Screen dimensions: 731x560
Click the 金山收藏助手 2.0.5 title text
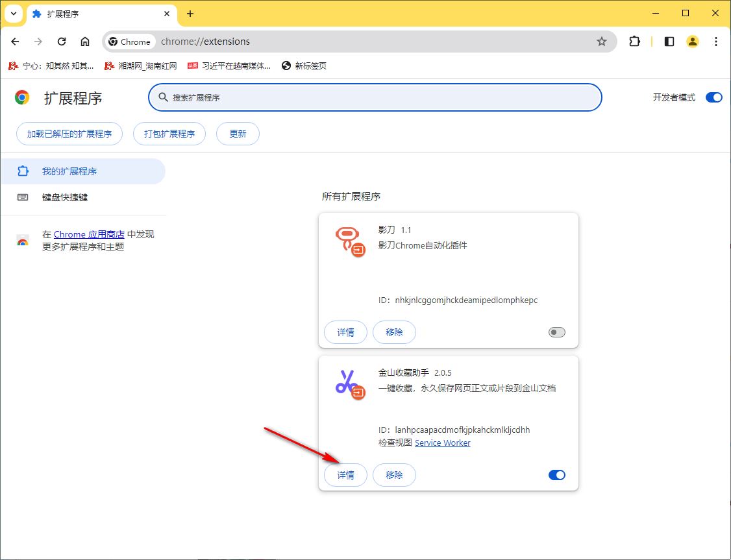pyautogui.click(x=415, y=372)
